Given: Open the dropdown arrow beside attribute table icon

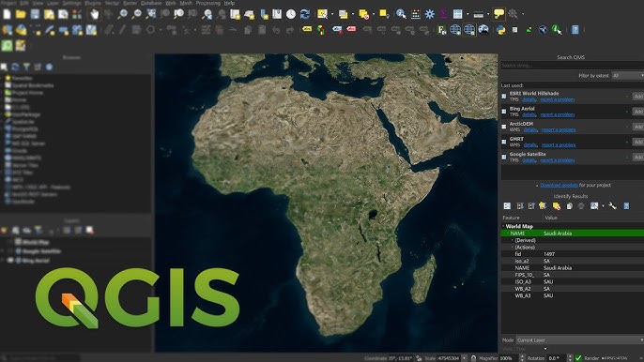Looking at the screenshot, I should coord(468,14).
